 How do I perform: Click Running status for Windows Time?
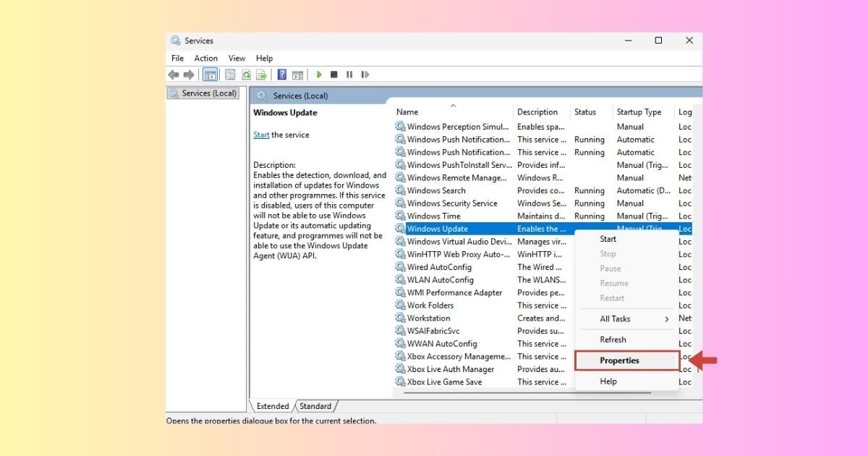[590, 216]
